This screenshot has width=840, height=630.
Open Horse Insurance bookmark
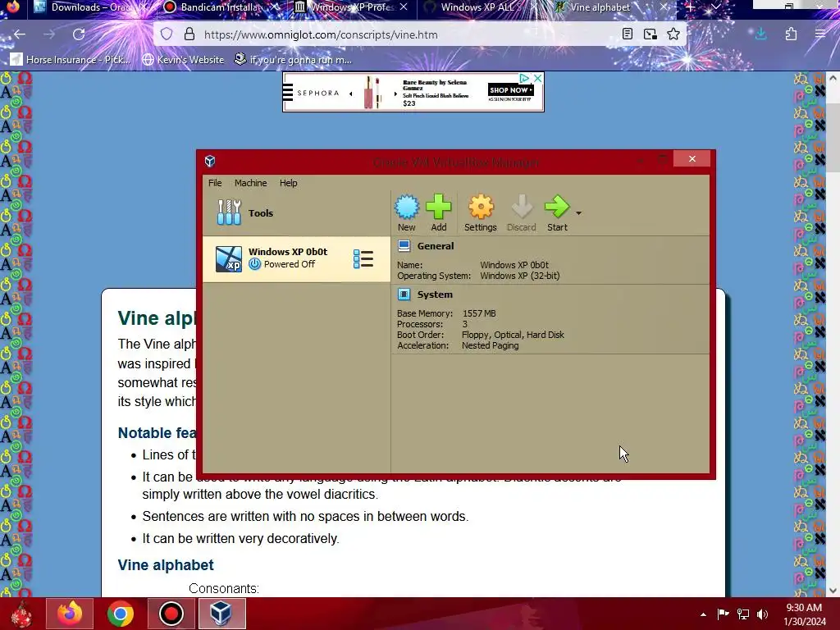[71, 59]
